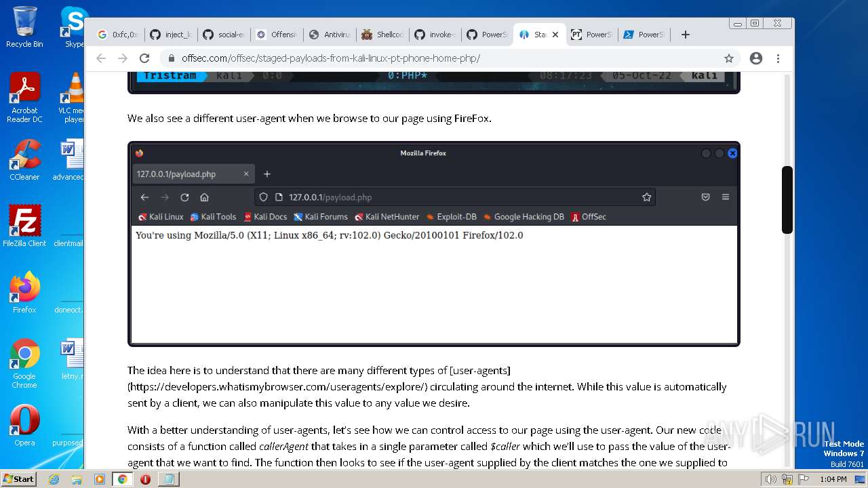Open the notepad-like taskbar window icon

coord(168,479)
